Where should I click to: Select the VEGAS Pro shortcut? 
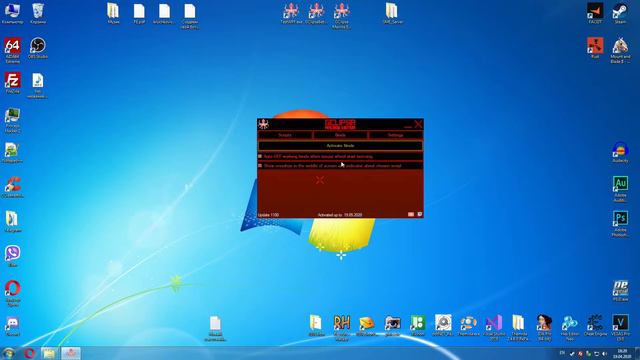coord(620,328)
